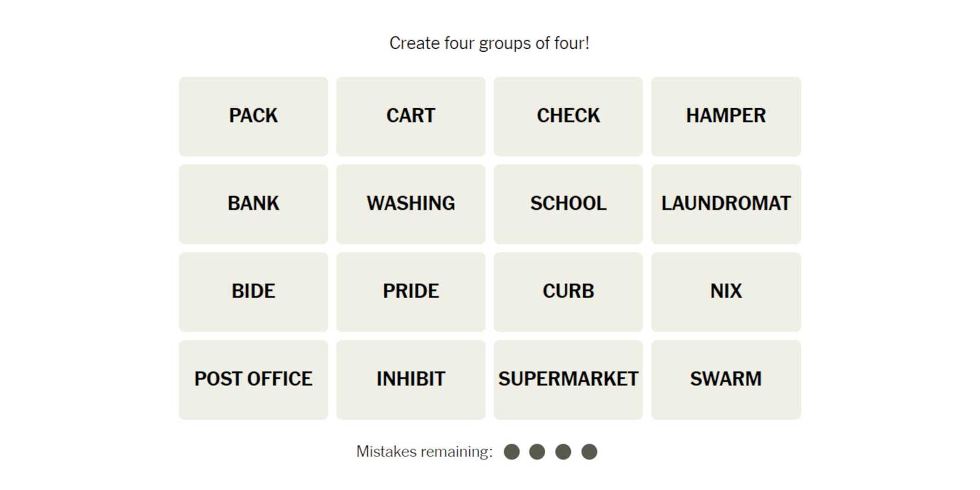Tap the SCHOOL word tile

coord(568,204)
